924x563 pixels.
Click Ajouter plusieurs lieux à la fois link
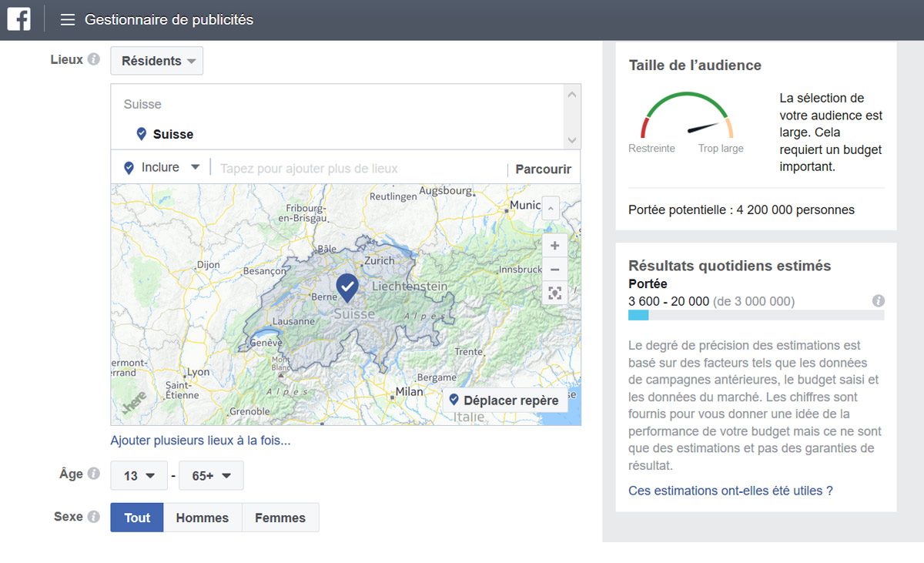coord(200,441)
